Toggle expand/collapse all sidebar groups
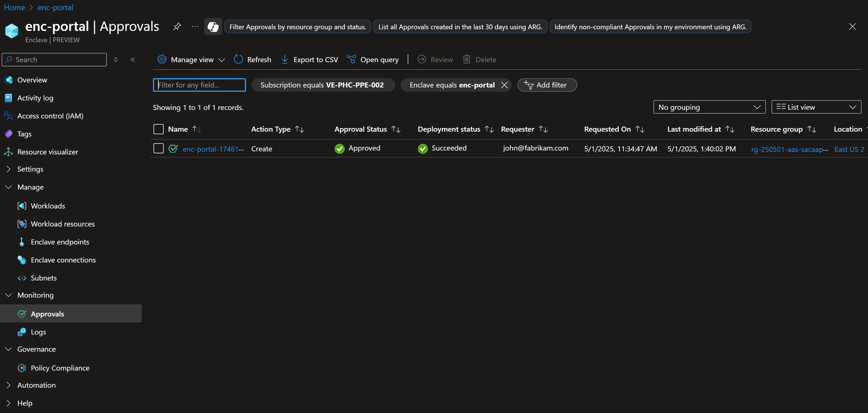 click(116, 60)
